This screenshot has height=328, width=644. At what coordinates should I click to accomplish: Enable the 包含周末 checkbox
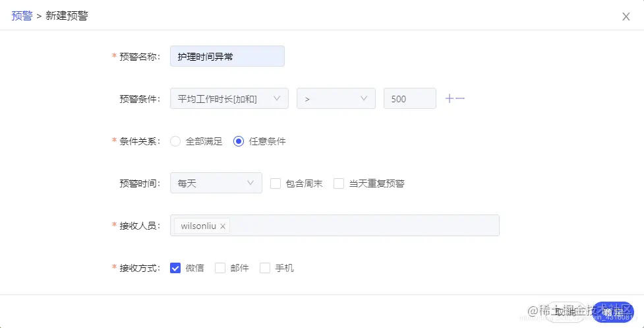[275, 183]
